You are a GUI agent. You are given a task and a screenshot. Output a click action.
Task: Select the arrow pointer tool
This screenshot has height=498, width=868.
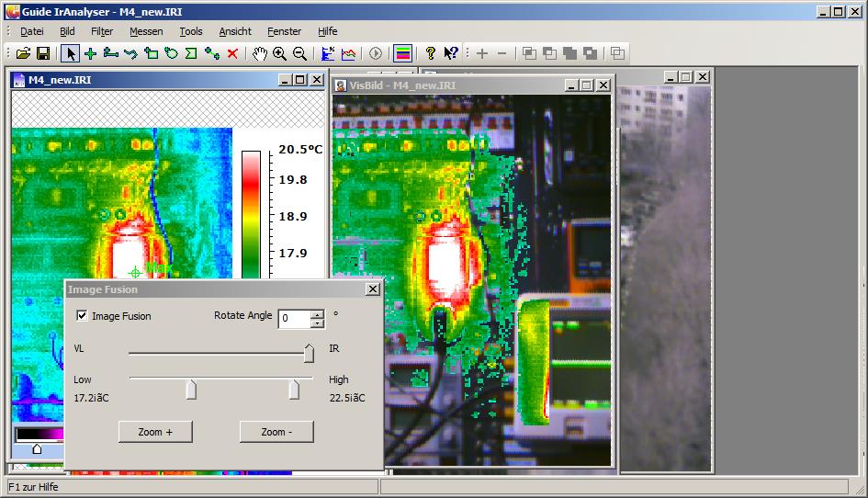point(71,53)
